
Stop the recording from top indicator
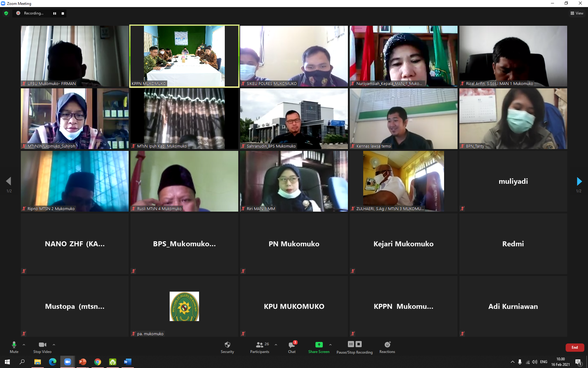62,13
